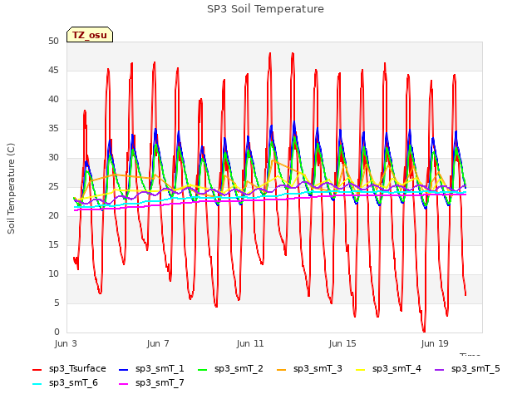Click the 30 y-axis tick label
The image size is (532, 399).
click(53, 157)
